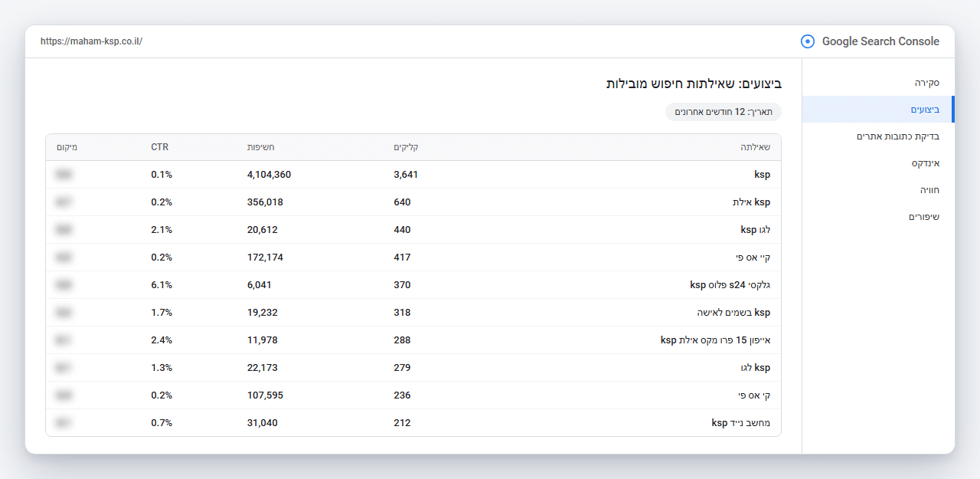The height and width of the screenshot is (479, 980).
Task: Click the clicks value 370
Action: (x=402, y=285)
